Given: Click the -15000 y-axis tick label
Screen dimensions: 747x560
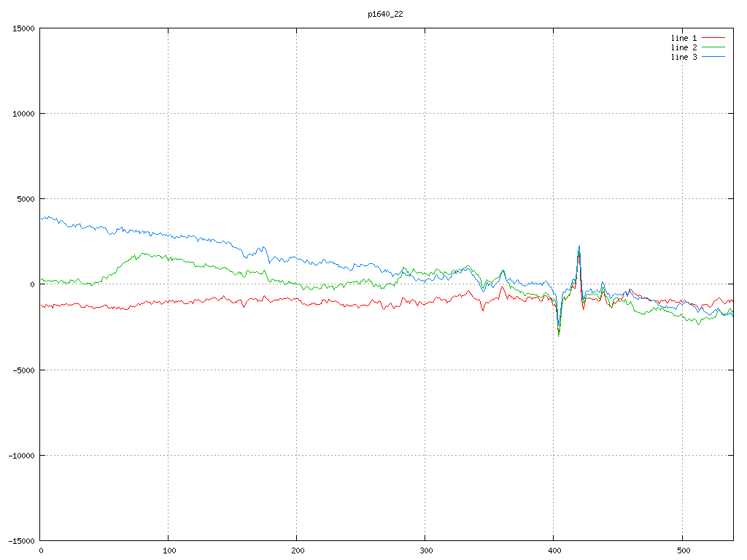Looking at the screenshot, I should coord(21,540).
